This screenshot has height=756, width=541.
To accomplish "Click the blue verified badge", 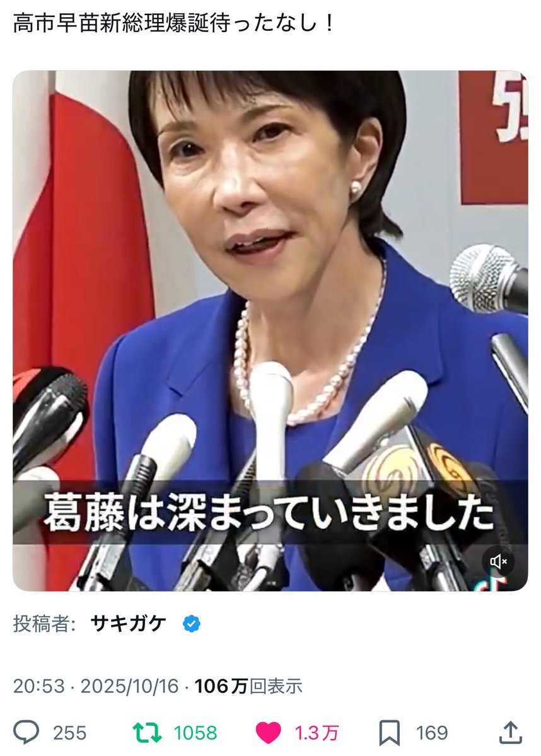I will click(x=192, y=624).
